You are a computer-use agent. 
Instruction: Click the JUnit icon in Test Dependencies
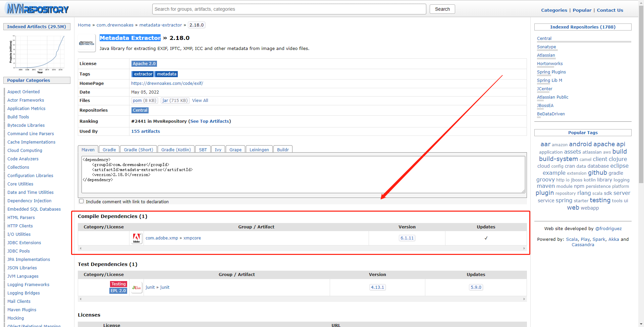[x=137, y=287]
